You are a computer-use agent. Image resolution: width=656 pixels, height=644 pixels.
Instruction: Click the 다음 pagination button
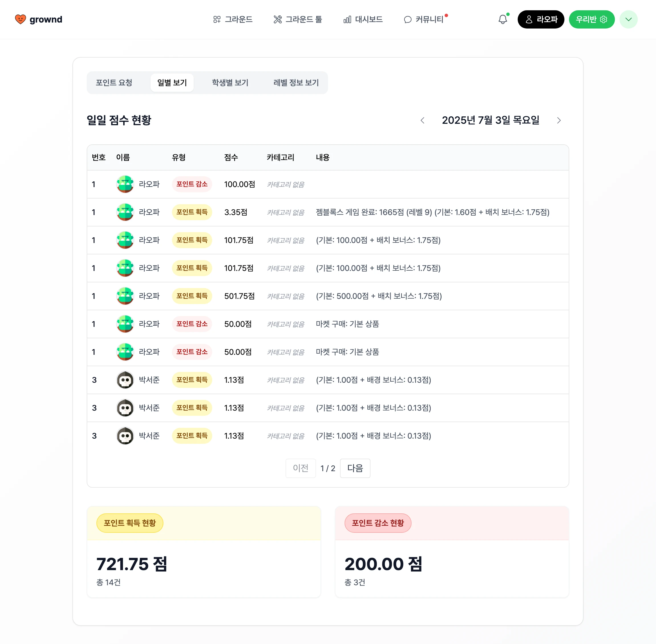[x=355, y=468]
